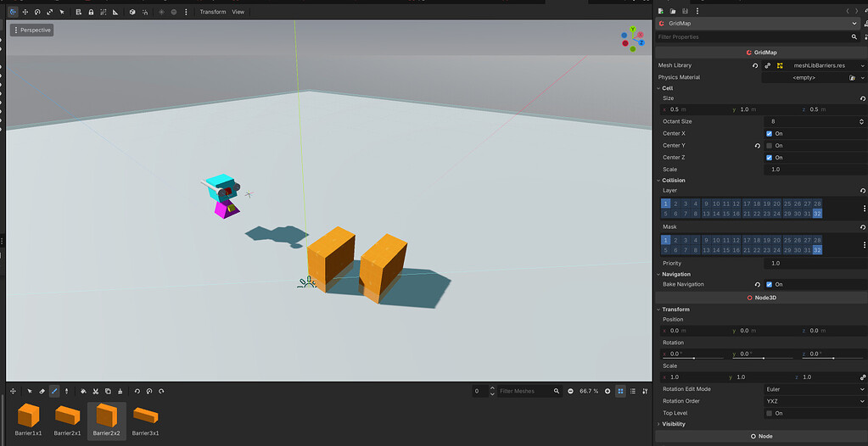Toggle the Top Level checkbox
Image resolution: width=868 pixels, height=446 pixels.
(769, 413)
